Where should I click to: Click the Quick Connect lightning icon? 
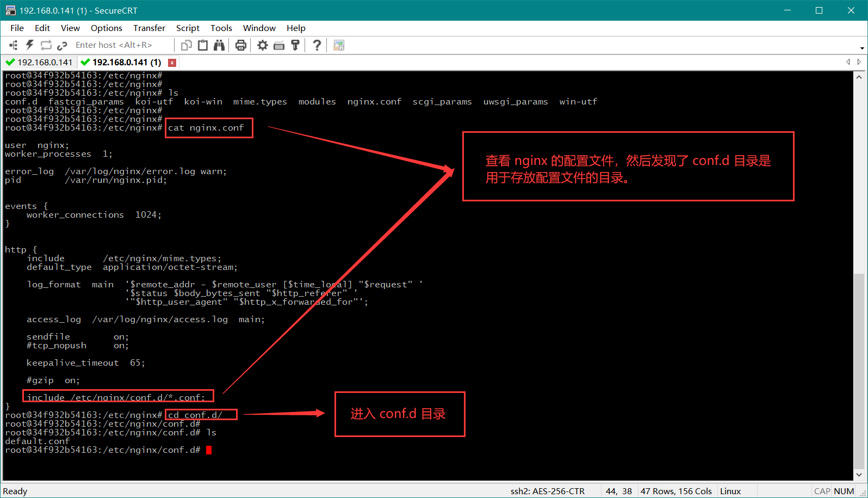[30, 45]
